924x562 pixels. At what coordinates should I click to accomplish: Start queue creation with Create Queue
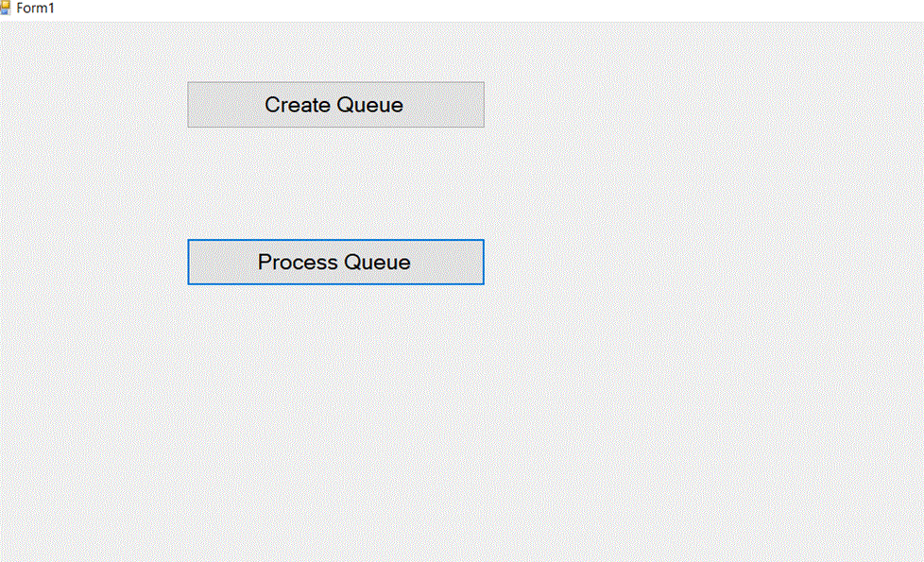(335, 105)
